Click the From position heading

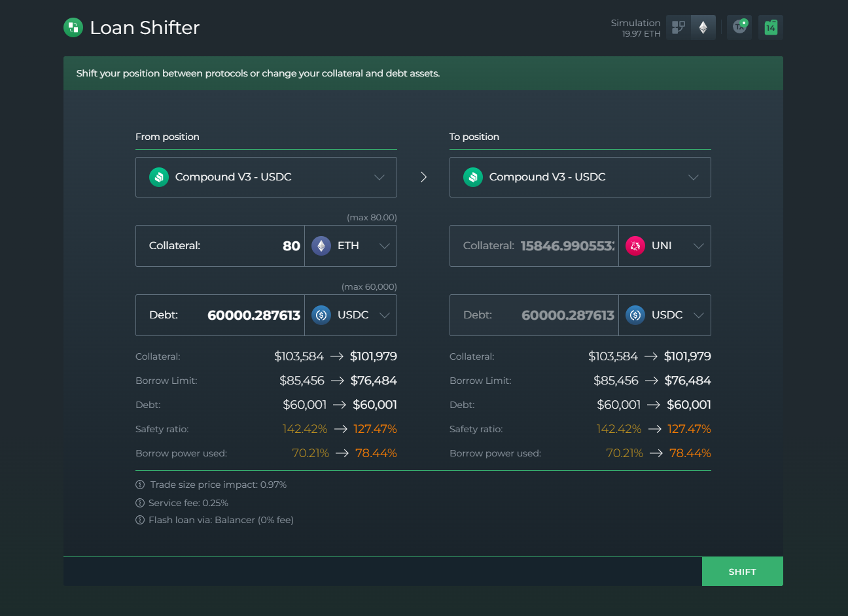click(x=168, y=137)
